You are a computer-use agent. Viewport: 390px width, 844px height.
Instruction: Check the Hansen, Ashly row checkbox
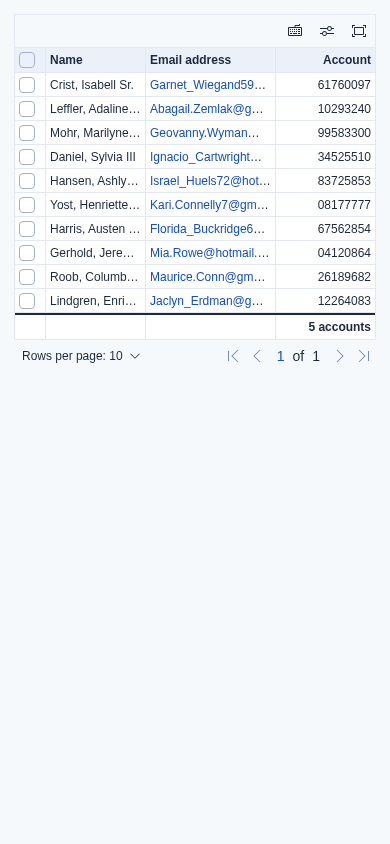(x=27, y=181)
